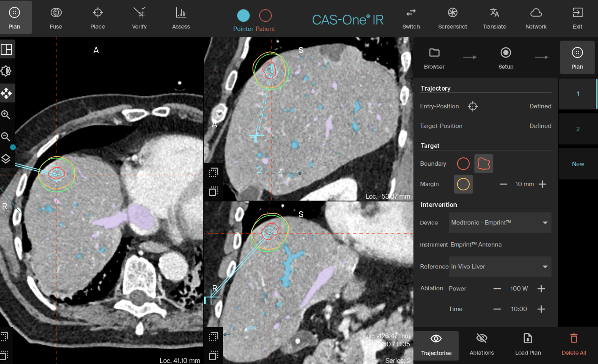Image resolution: width=598 pixels, height=364 pixels.
Task: Show Ablations visibility
Action: click(x=482, y=344)
